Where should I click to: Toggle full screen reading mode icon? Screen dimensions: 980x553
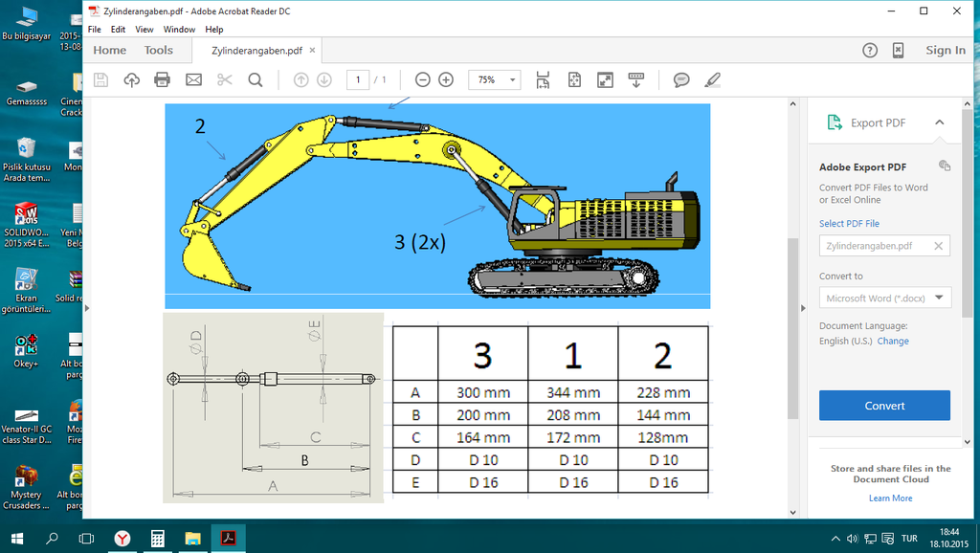pos(605,79)
